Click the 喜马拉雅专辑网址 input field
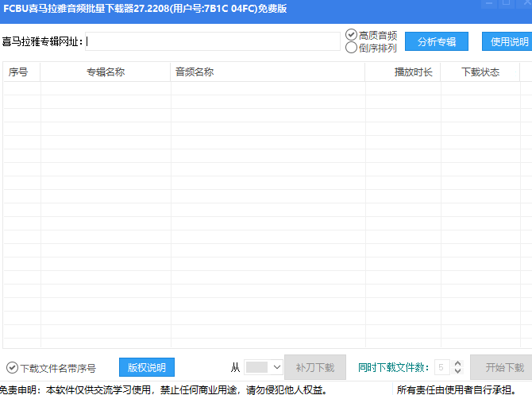 (212, 41)
